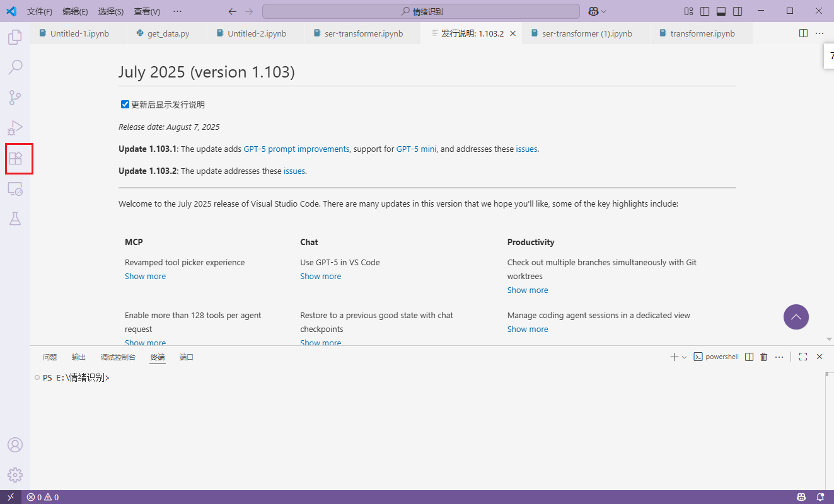The image size is (834, 504).
Task: Open the Explorer view in activity bar
Action: (15, 37)
